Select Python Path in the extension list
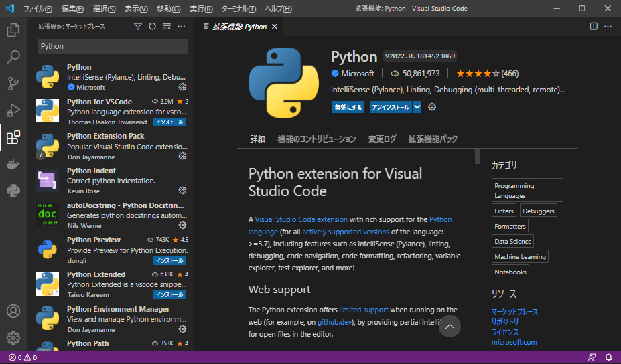The height and width of the screenshot is (364, 621). click(112, 345)
